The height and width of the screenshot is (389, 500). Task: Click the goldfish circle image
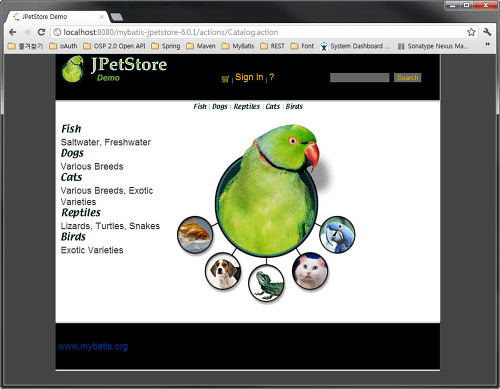click(x=195, y=235)
